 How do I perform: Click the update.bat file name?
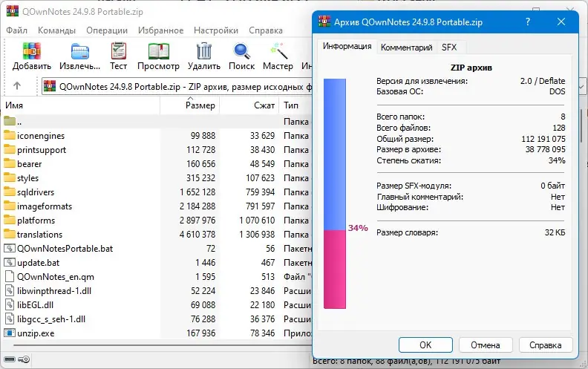click(x=39, y=263)
